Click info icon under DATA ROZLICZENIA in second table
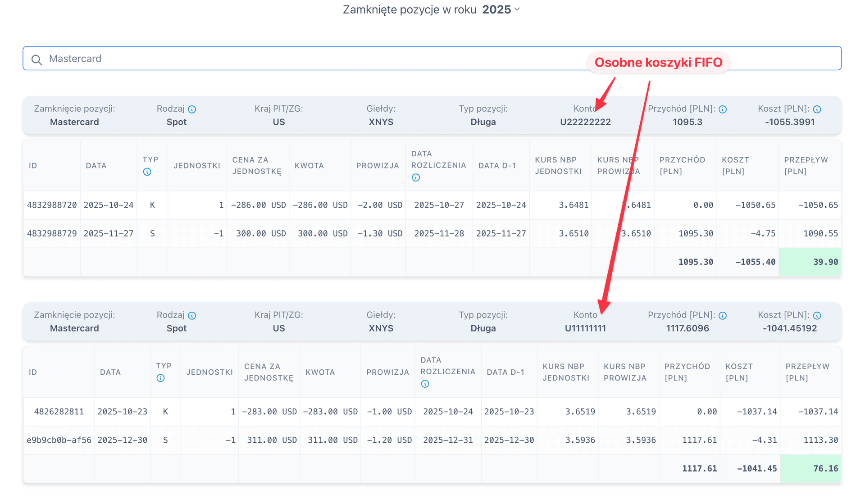Screen dimensions: 865x504 (425, 384)
